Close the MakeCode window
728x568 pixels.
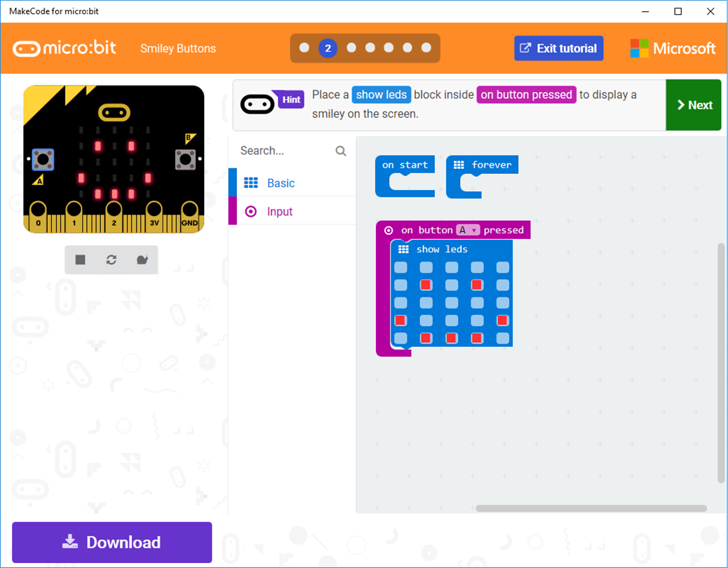[710, 11]
